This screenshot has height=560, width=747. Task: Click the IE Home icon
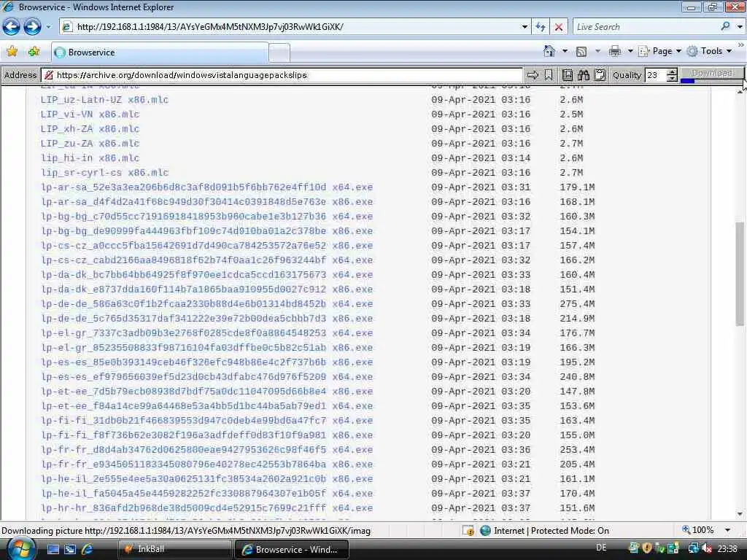(549, 51)
